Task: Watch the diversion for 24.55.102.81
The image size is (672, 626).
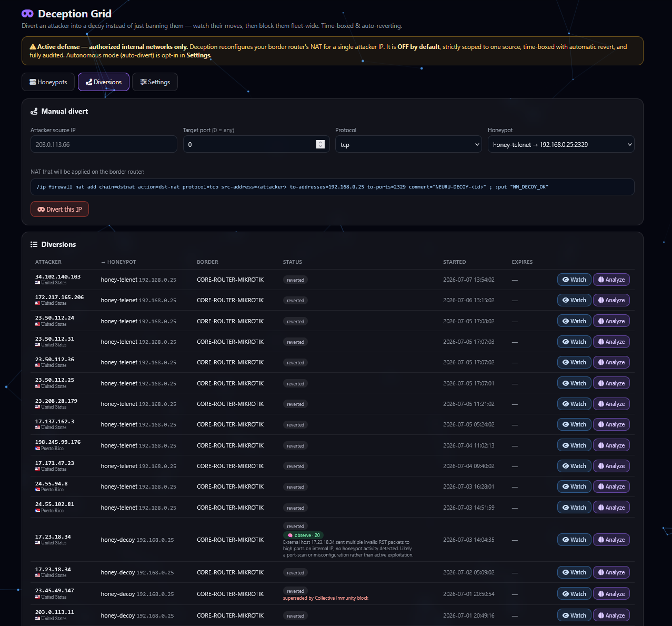Action: 574,508
